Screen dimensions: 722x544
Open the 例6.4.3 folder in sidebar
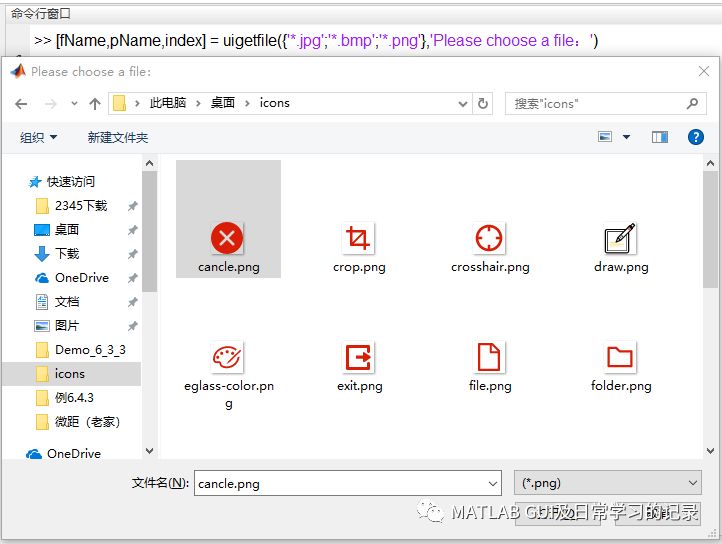pyautogui.click(x=74, y=398)
